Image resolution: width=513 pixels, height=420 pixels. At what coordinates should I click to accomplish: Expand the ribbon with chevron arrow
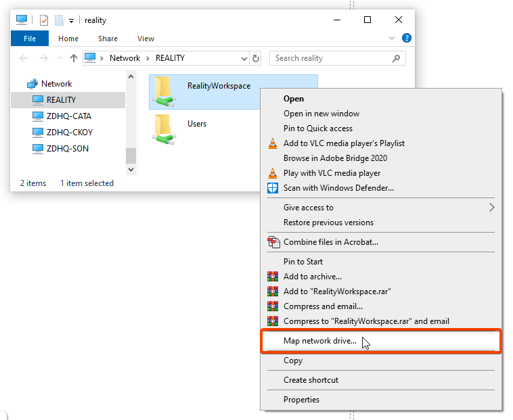pyautogui.click(x=393, y=39)
